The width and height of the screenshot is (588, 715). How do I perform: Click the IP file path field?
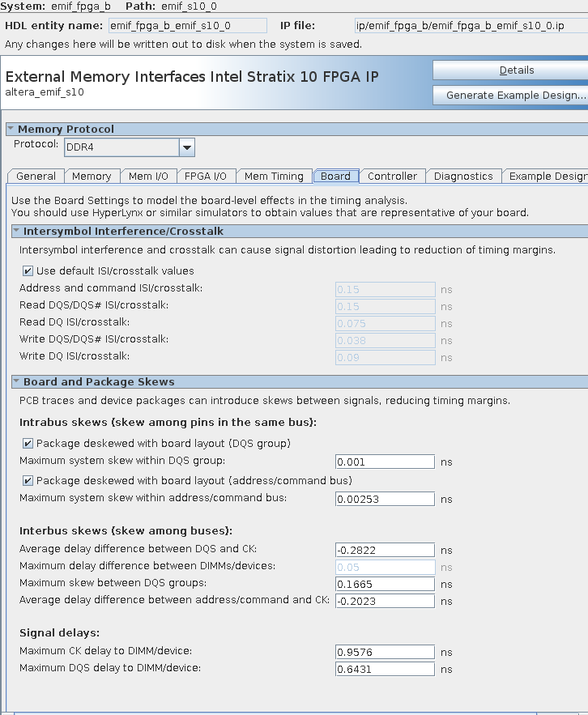coord(471,26)
